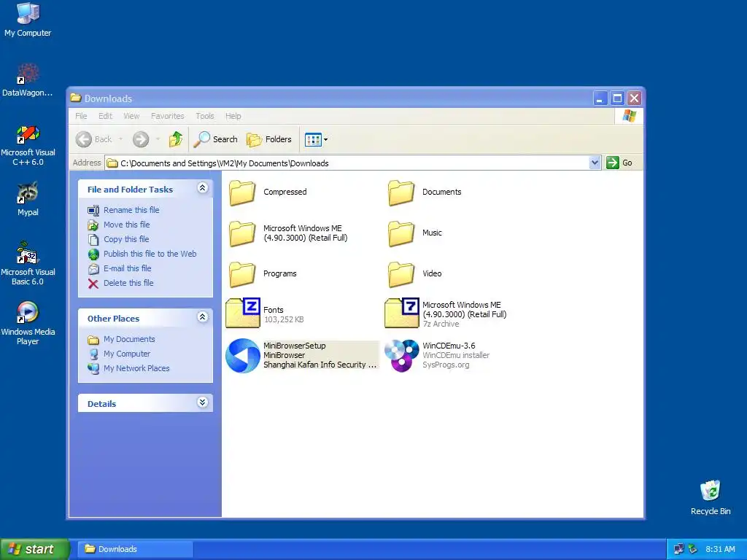747x560 pixels.
Task: Expand the Details panel
Action: (203, 402)
